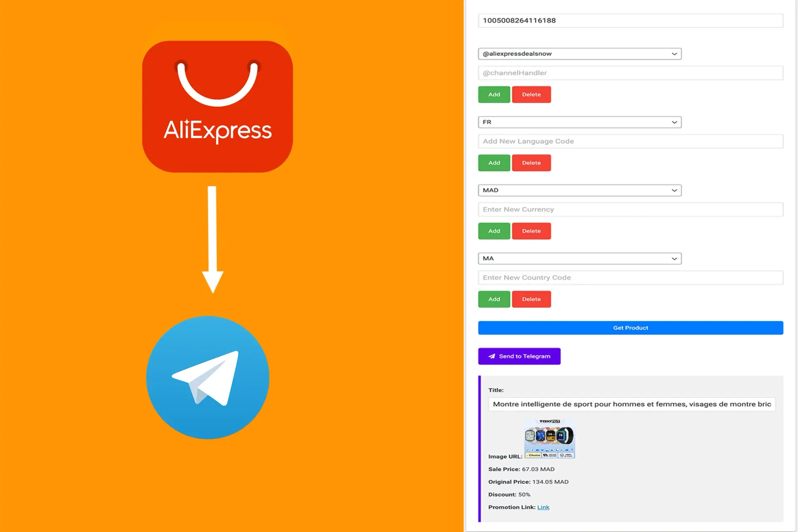
Task: Click Delete button for language FR
Action: pyautogui.click(x=530, y=162)
